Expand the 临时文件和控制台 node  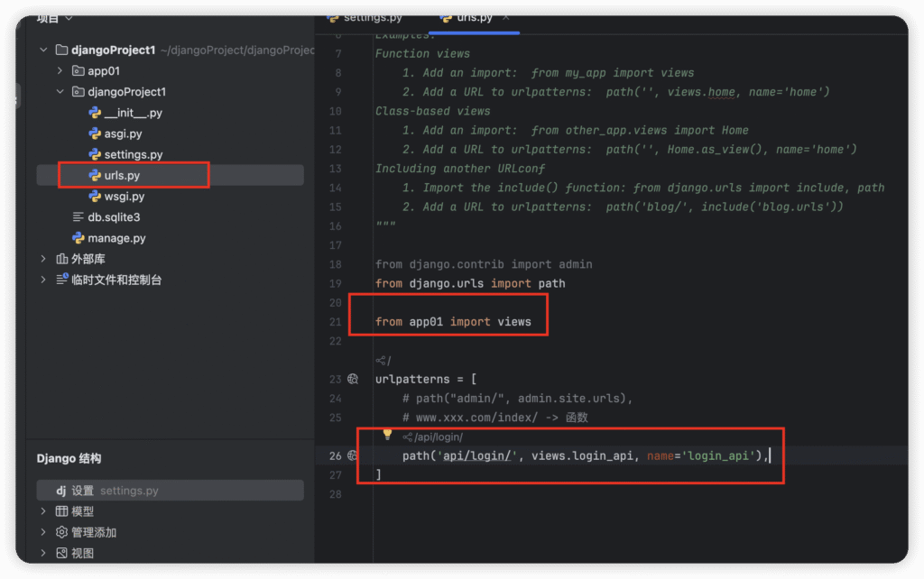[x=43, y=280]
